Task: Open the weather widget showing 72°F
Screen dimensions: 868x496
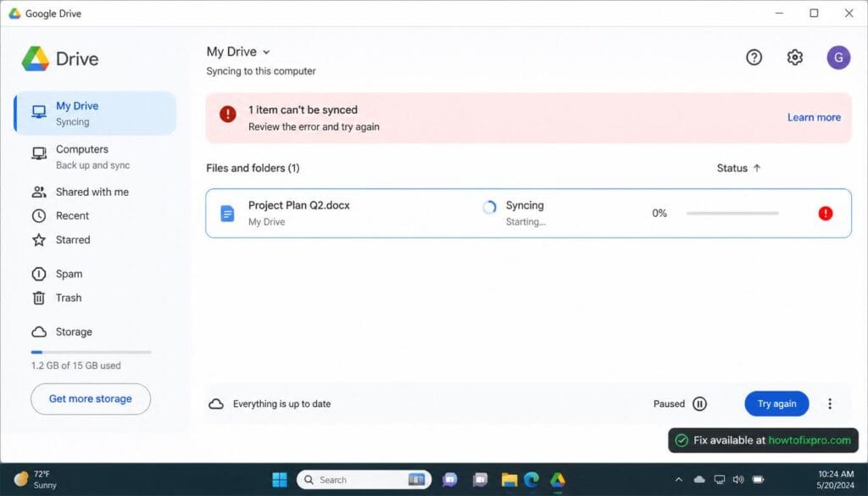Action: (36, 479)
